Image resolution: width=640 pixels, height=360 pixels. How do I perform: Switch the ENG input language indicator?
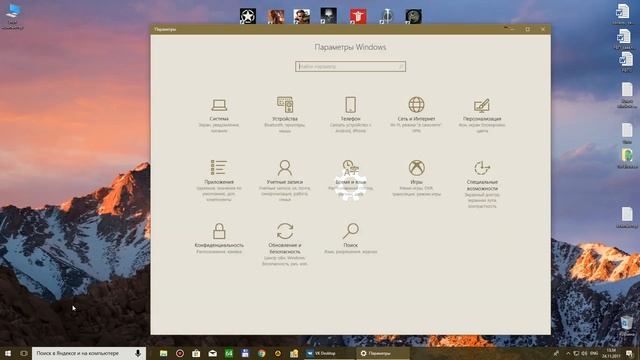tap(594, 353)
